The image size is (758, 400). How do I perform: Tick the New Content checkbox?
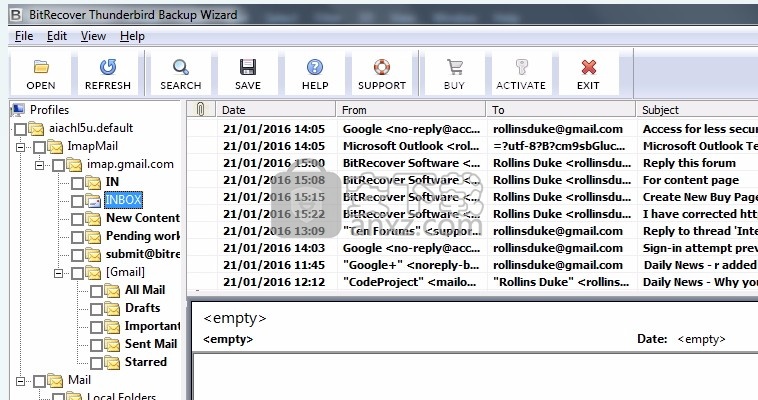(x=77, y=219)
